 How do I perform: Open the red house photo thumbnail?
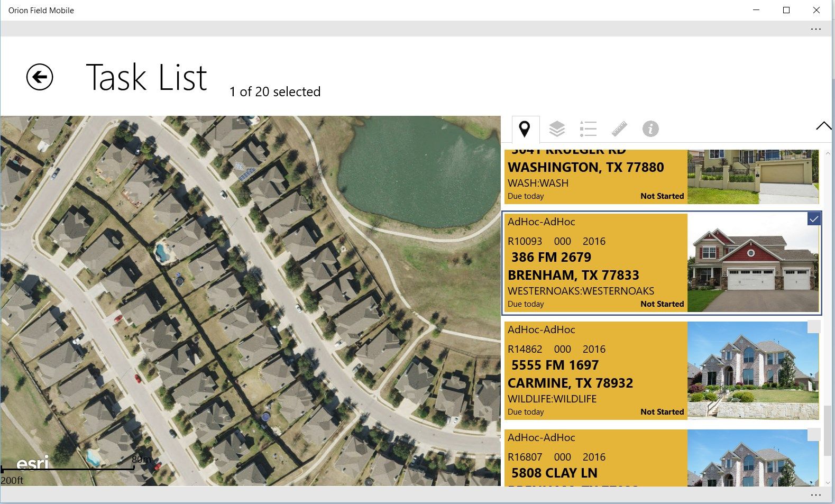point(753,263)
